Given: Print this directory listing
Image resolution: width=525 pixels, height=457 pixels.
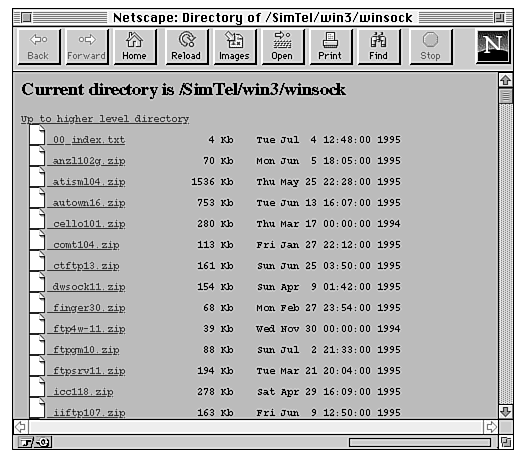Looking at the screenshot, I should click(330, 47).
